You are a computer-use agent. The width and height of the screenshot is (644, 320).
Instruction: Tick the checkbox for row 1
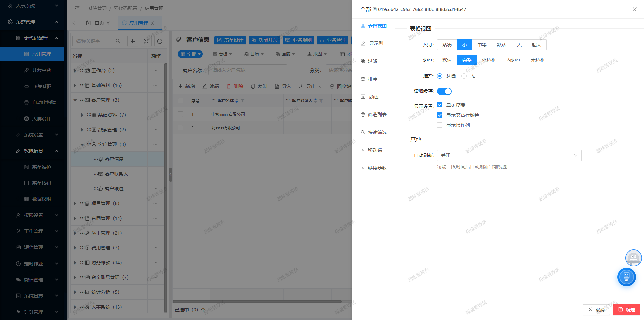180,114
